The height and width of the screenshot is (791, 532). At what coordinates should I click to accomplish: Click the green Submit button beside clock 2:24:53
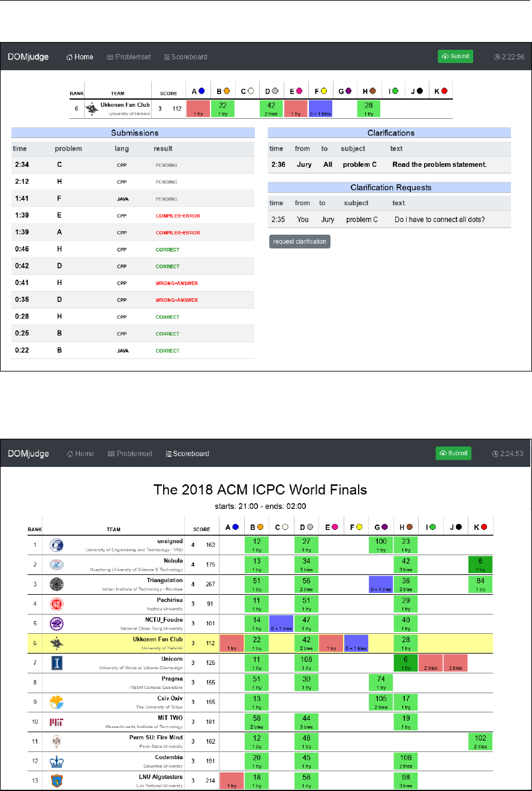[x=453, y=453]
